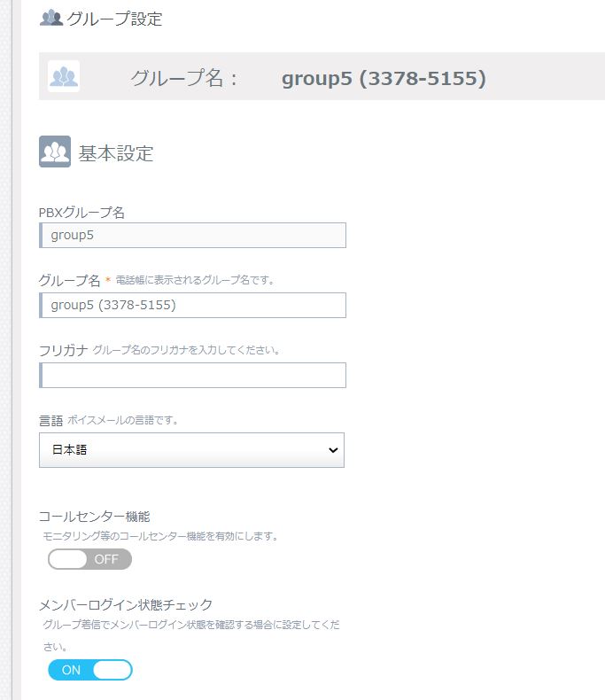Focus the グループ名 text field
Viewport: 605px width, 700px height.
193,306
